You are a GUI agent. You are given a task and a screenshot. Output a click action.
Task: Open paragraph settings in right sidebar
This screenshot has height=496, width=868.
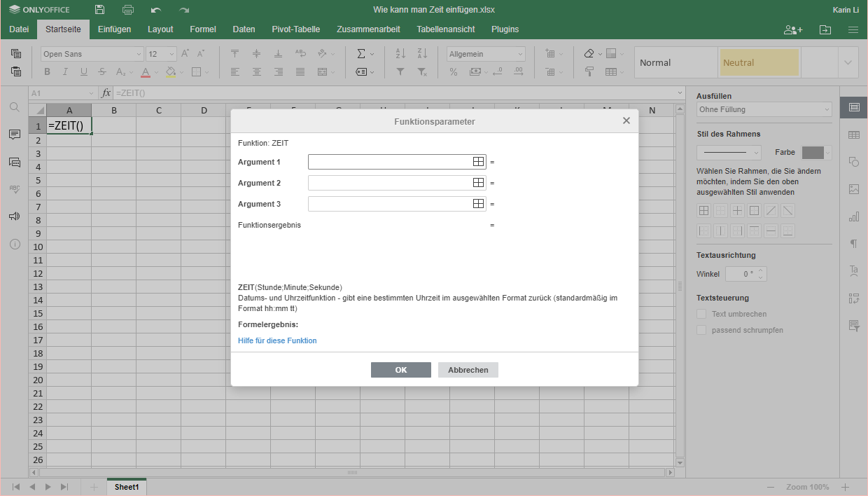pos(854,244)
